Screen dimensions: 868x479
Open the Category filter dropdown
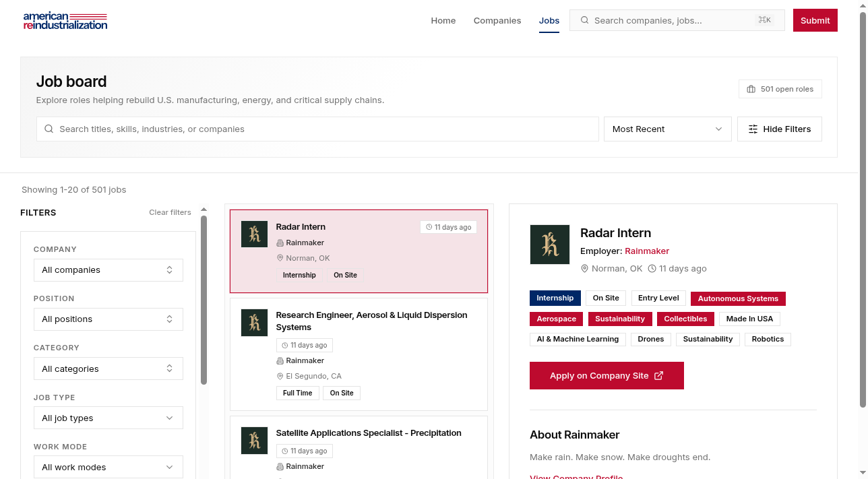click(x=108, y=369)
